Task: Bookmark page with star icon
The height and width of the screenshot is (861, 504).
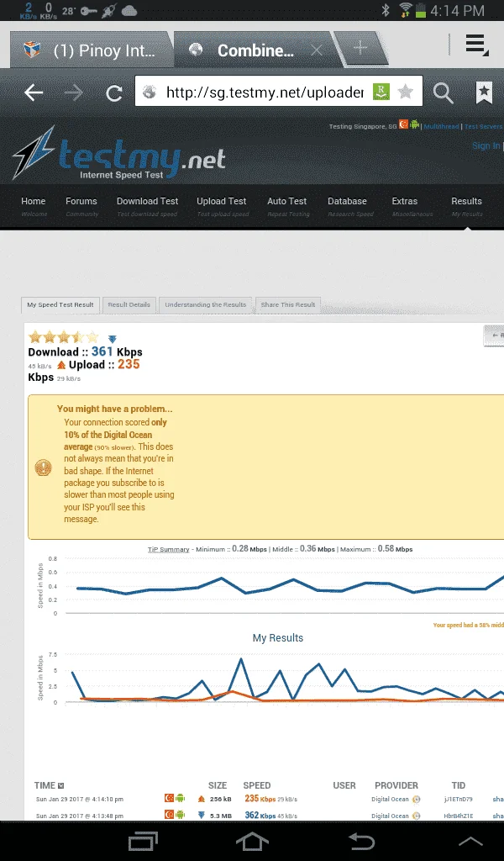Action: (x=405, y=92)
